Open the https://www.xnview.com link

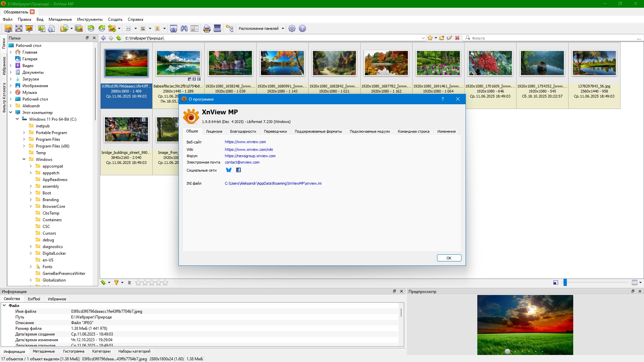[245, 142]
